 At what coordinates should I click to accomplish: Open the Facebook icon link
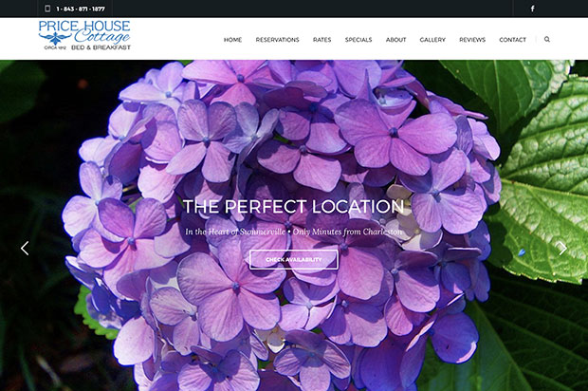(x=532, y=9)
